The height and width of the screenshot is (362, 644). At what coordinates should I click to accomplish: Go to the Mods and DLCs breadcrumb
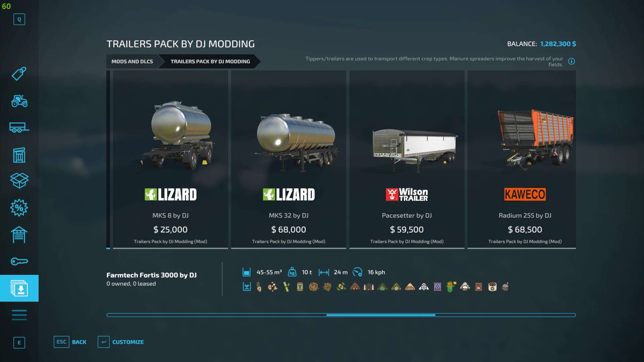pyautogui.click(x=132, y=61)
